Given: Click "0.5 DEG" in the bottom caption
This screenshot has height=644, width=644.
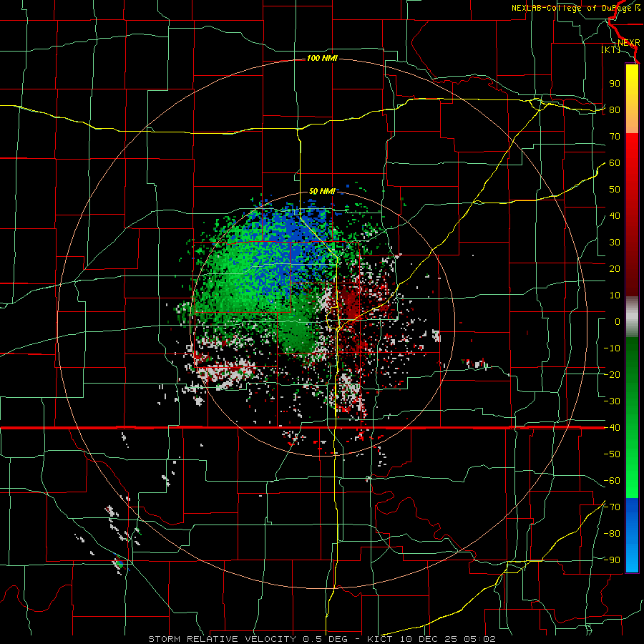Looking at the screenshot, I should pyautogui.click(x=326, y=639).
